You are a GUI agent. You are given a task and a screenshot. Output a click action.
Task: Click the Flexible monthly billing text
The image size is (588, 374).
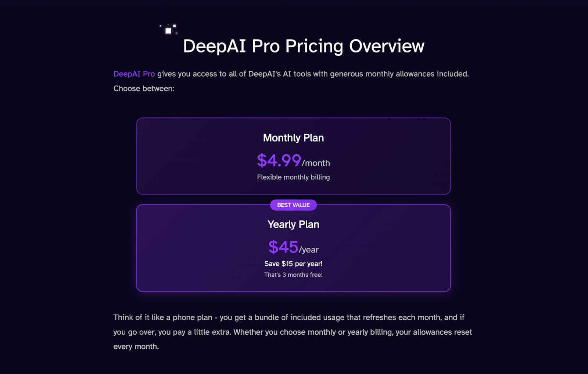tap(293, 177)
